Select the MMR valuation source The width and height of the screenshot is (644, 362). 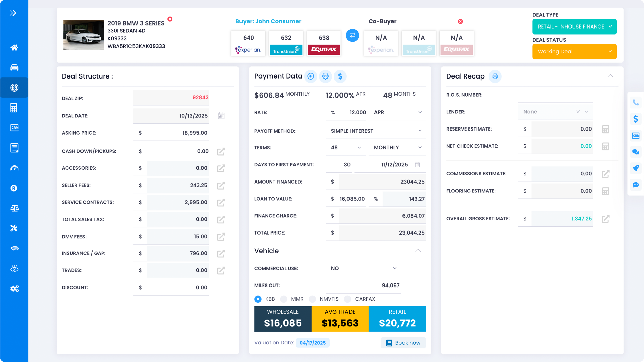284,299
